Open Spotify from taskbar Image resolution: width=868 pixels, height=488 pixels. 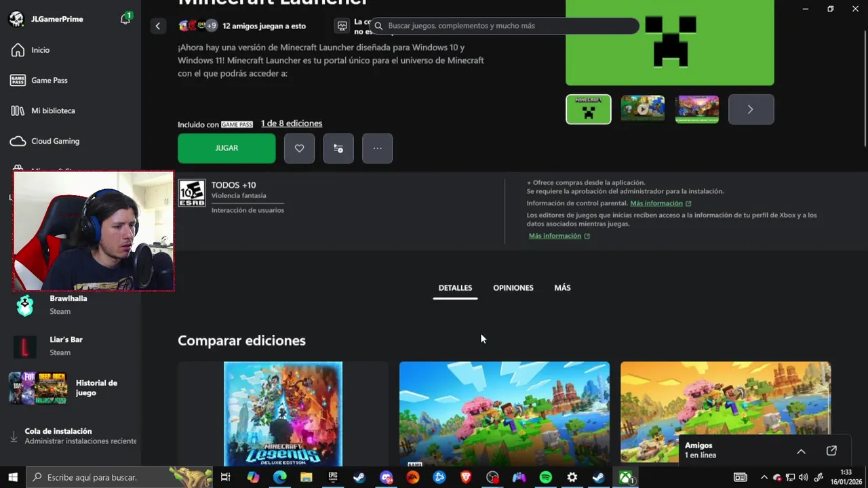click(x=546, y=477)
